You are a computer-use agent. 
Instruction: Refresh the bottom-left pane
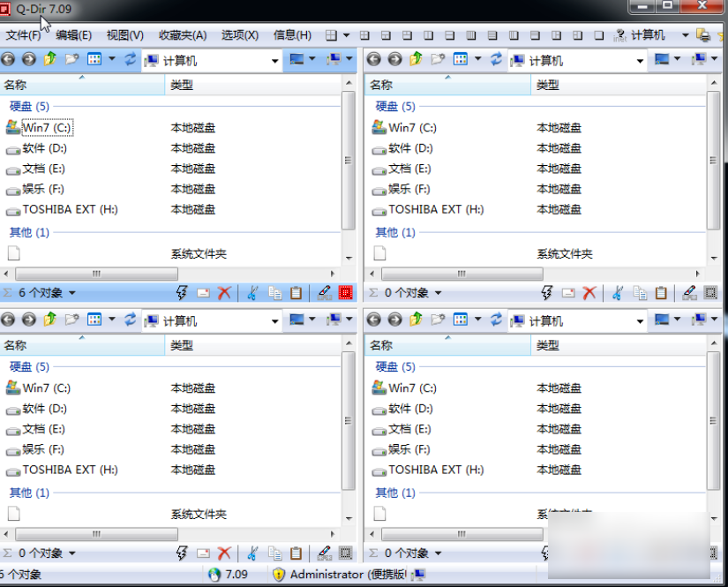[131, 320]
